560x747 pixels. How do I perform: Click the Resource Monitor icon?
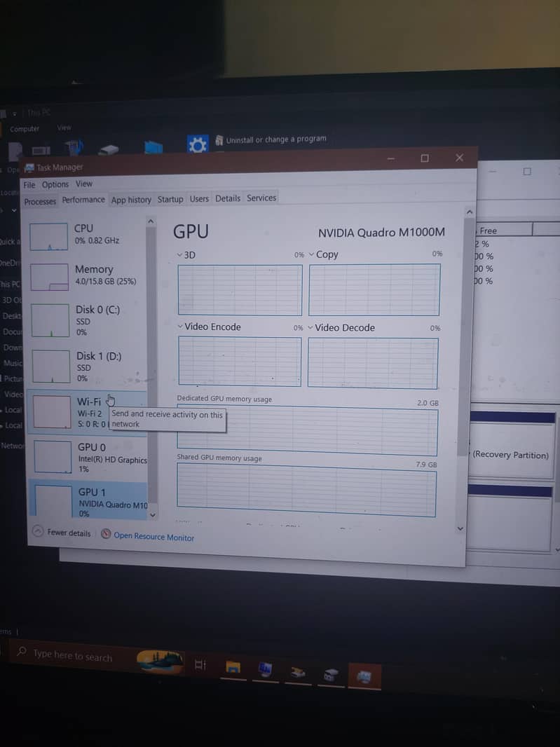coord(106,534)
